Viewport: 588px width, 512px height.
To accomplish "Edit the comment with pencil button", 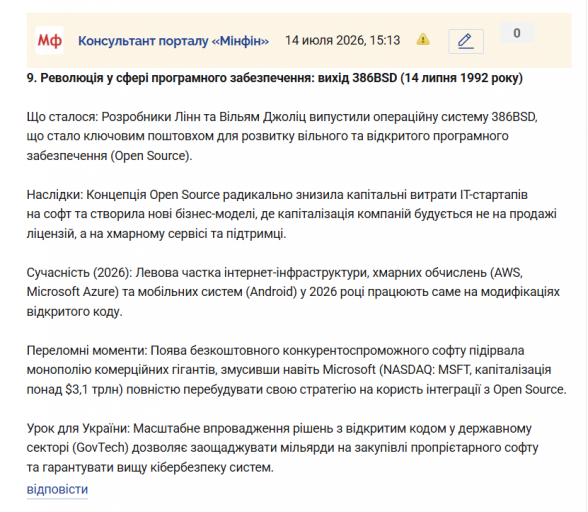I will coord(466,41).
